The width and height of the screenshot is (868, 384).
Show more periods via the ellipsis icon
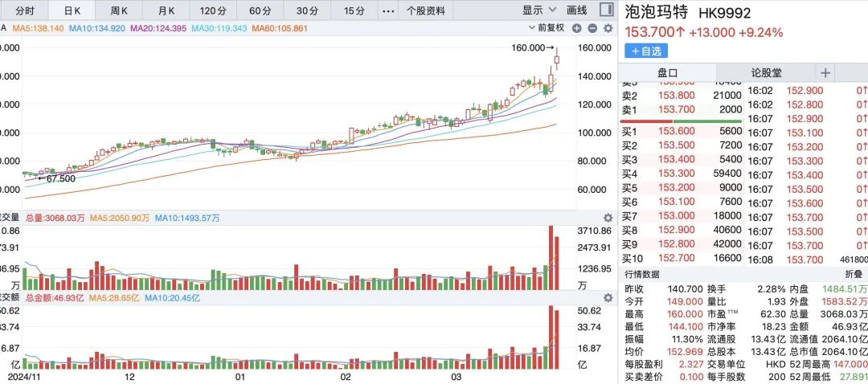(388, 10)
